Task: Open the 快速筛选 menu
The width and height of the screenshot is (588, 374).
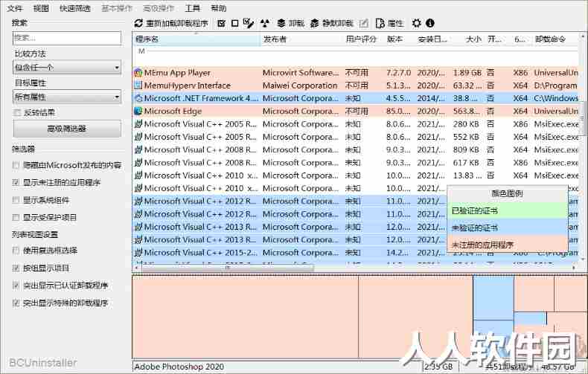Action: tap(75, 8)
